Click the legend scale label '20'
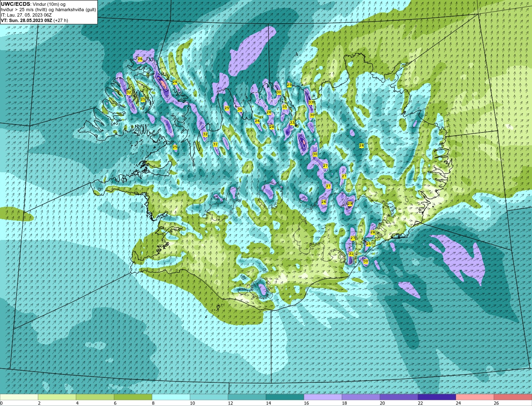Viewport: 532px width, 406px height. pos(382,403)
